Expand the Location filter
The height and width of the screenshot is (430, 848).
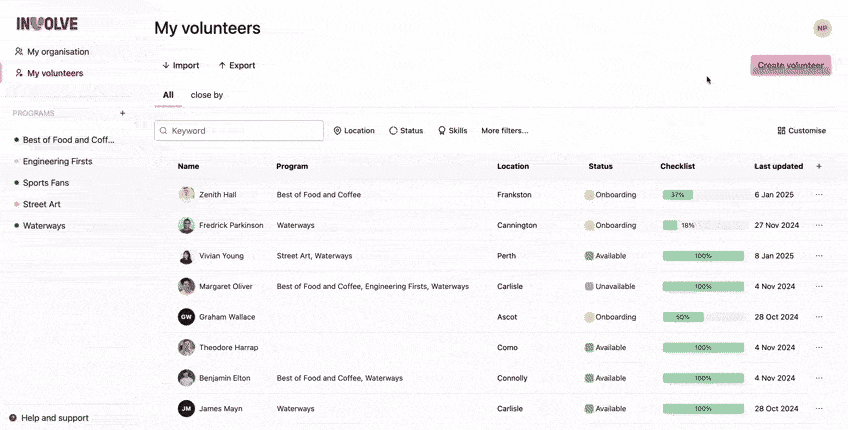click(x=354, y=131)
